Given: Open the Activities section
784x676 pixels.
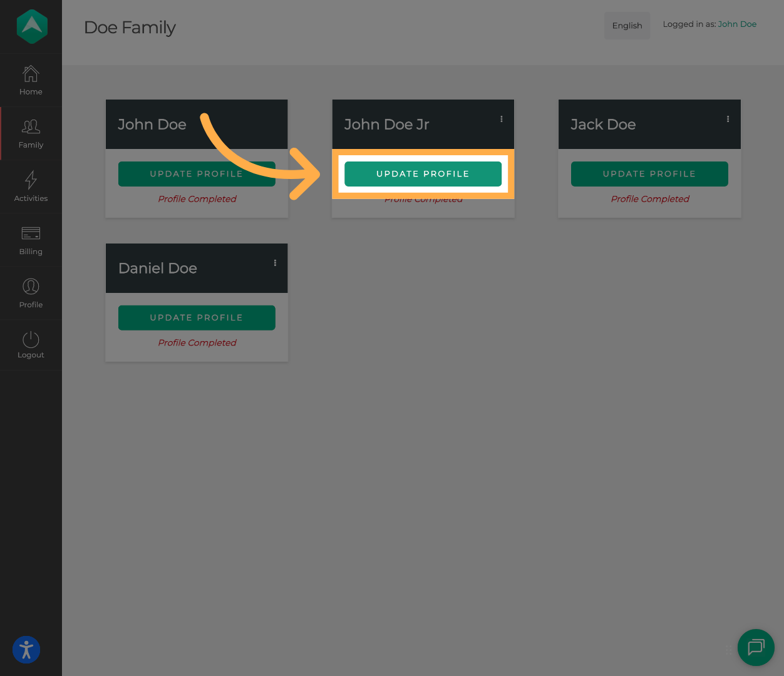Looking at the screenshot, I should (x=31, y=186).
